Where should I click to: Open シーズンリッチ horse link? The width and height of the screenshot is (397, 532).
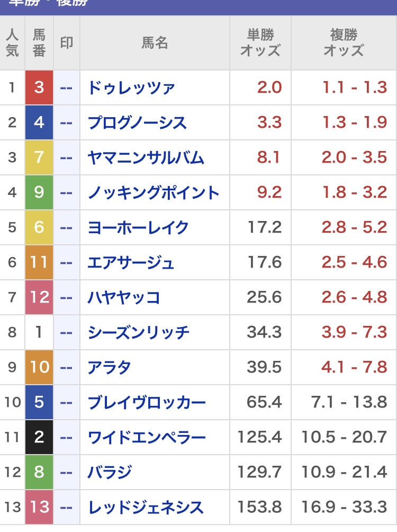138,332
